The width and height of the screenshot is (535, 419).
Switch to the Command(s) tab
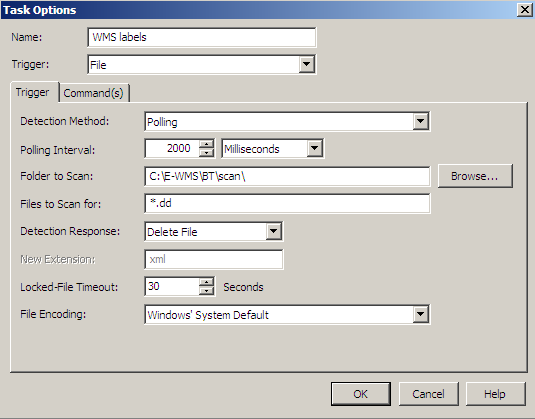[94, 93]
